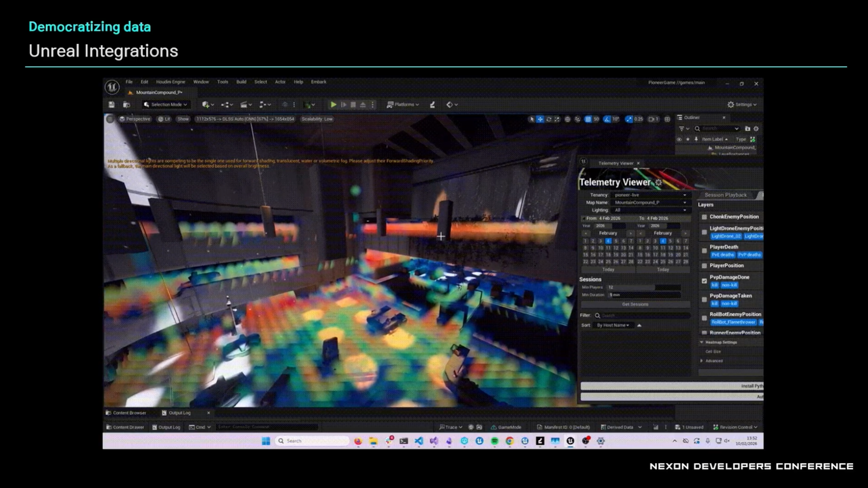
Task: Open the Outliner filter dropdown
Action: (684, 129)
